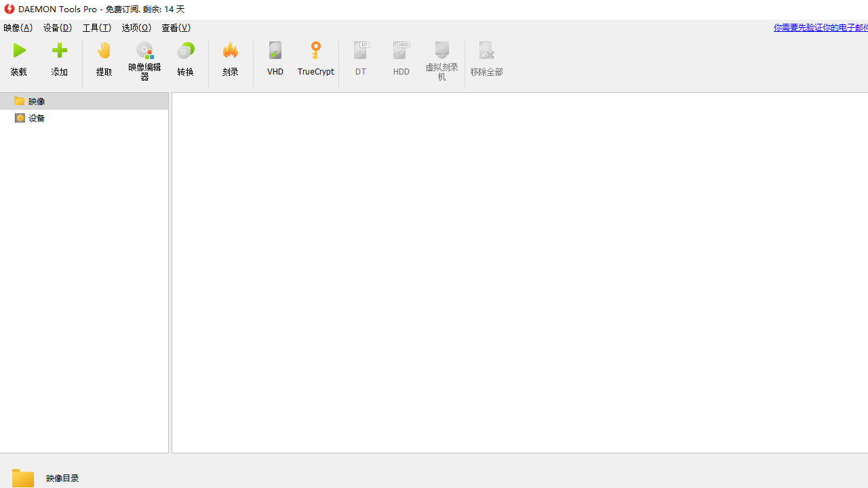The width and height of the screenshot is (868, 488).
Task: Click the Convert (转换) disc icon
Action: (x=185, y=52)
